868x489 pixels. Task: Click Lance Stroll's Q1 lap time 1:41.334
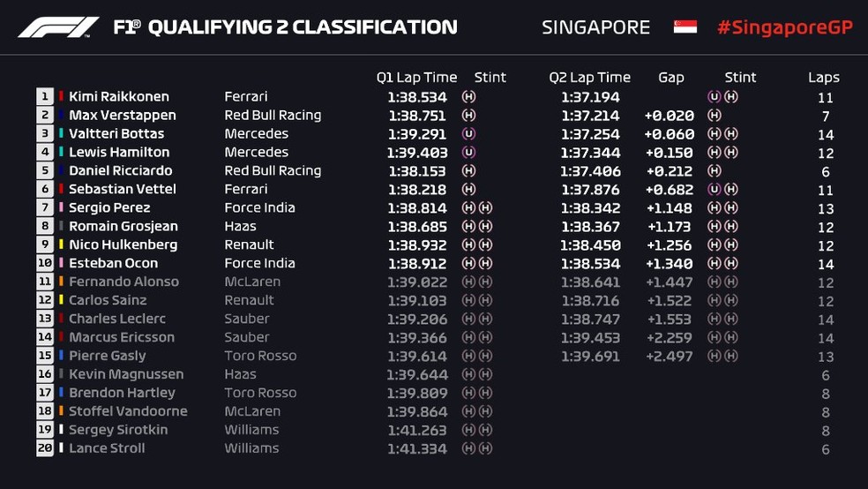(417, 448)
